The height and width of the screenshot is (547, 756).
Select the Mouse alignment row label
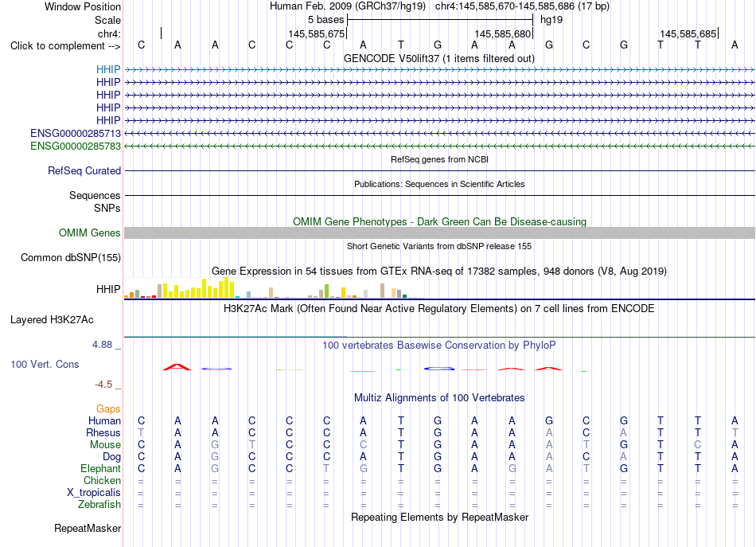[105, 445]
